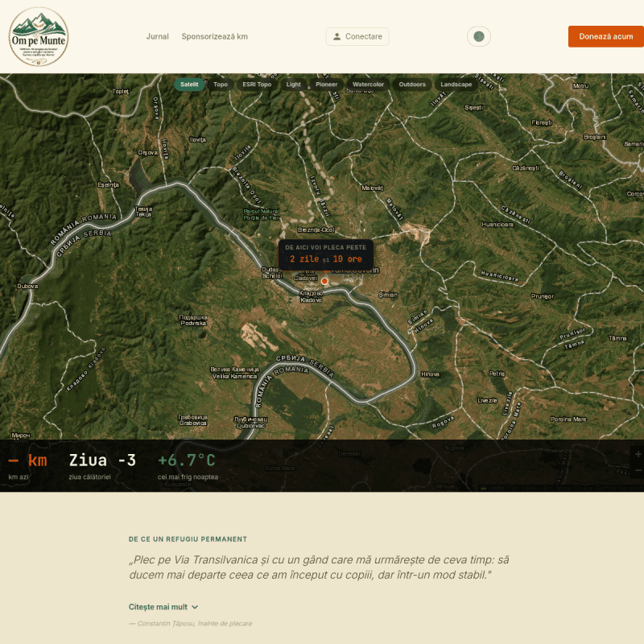
Task: Expand the Citește mai mult section
Action: 156,606
